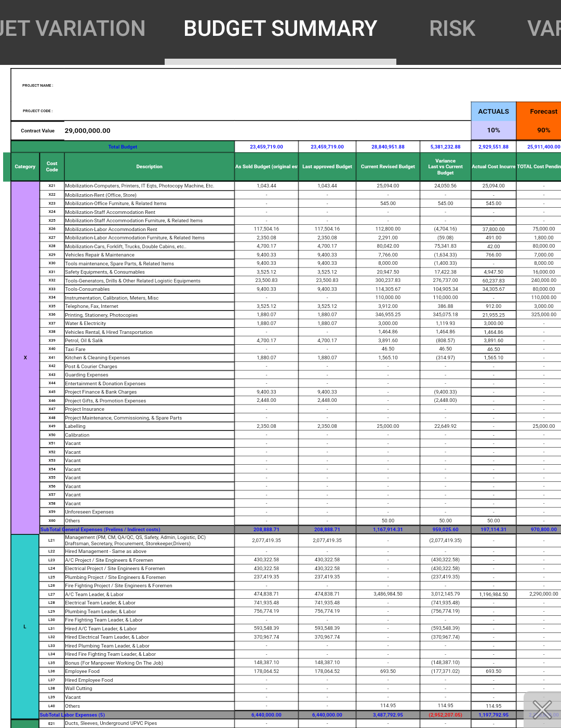This screenshot has width=561, height=728.
Task: Click the total 28,840,951.88 in Total Budget row
Action: [x=388, y=147]
